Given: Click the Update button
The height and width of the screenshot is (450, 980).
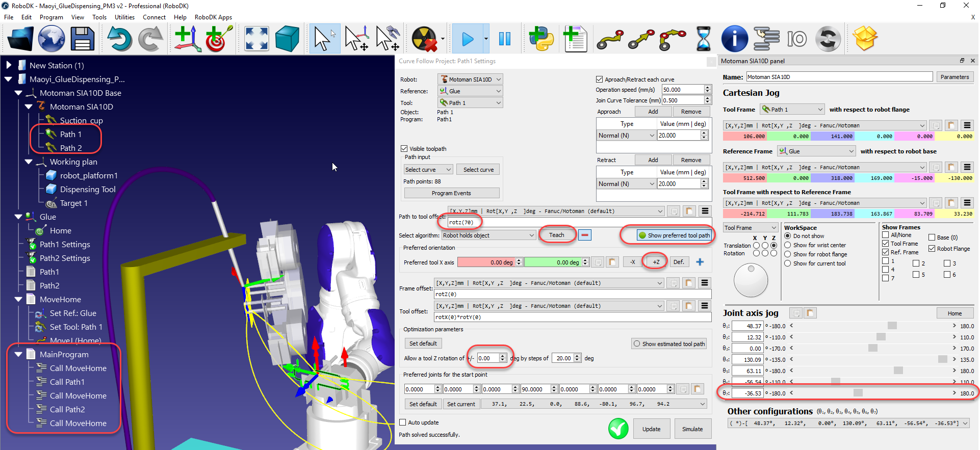Looking at the screenshot, I should 652,429.
